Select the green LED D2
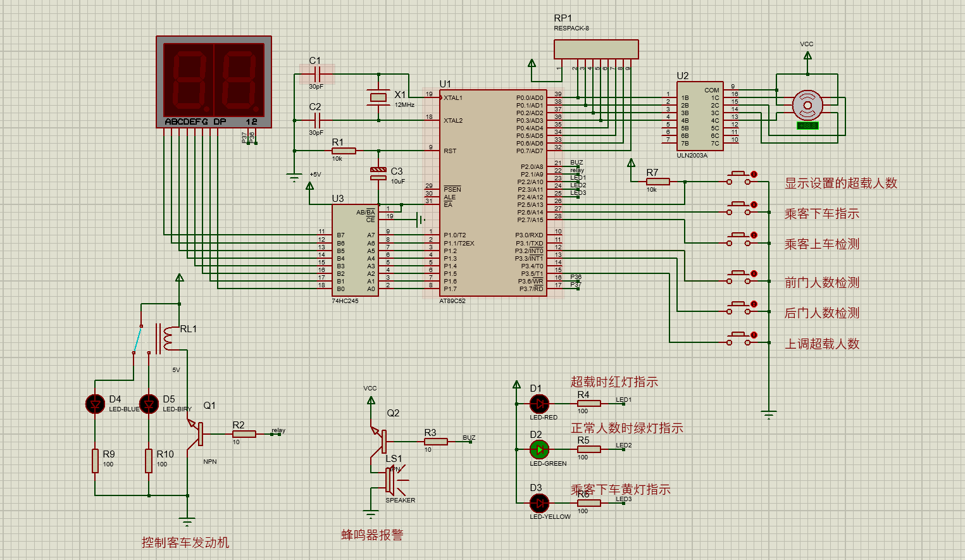The height and width of the screenshot is (560, 965). coord(539,449)
